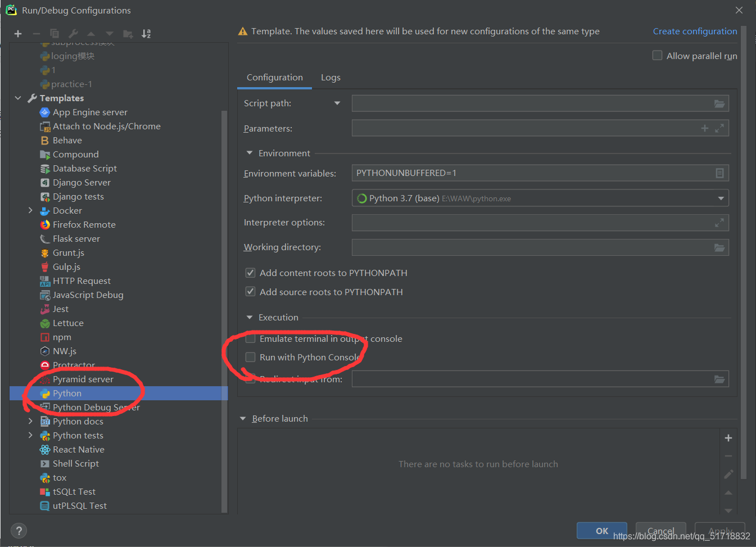Select the JavaScript Debug template
Image resolution: width=756 pixels, height=547 pixels.
88,295
